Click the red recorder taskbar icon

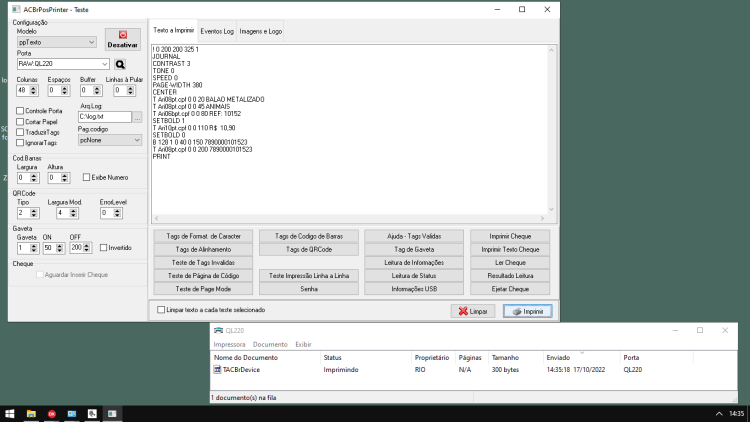52,414
